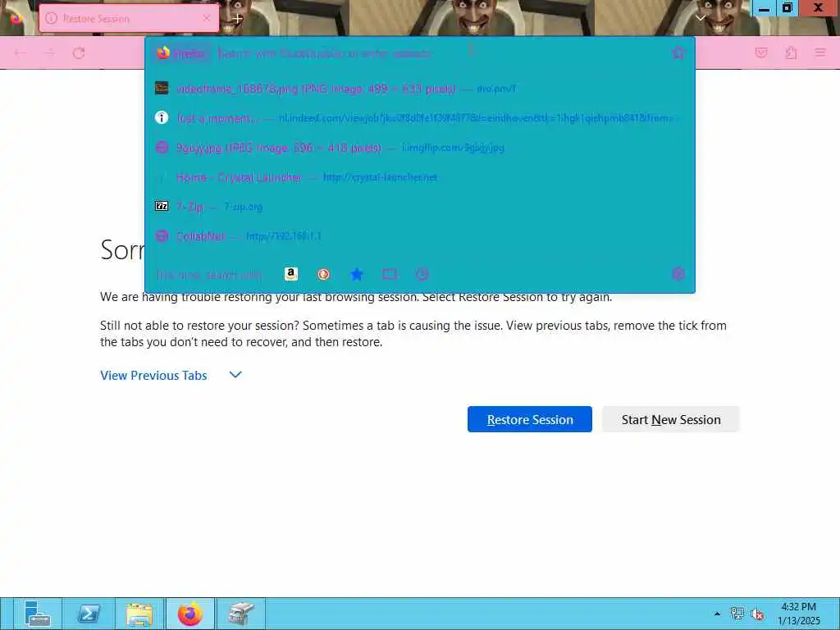This screenshot has width=840, height=630.
Task: Search bookmarks using blue star icon
Action: (357, 274)
